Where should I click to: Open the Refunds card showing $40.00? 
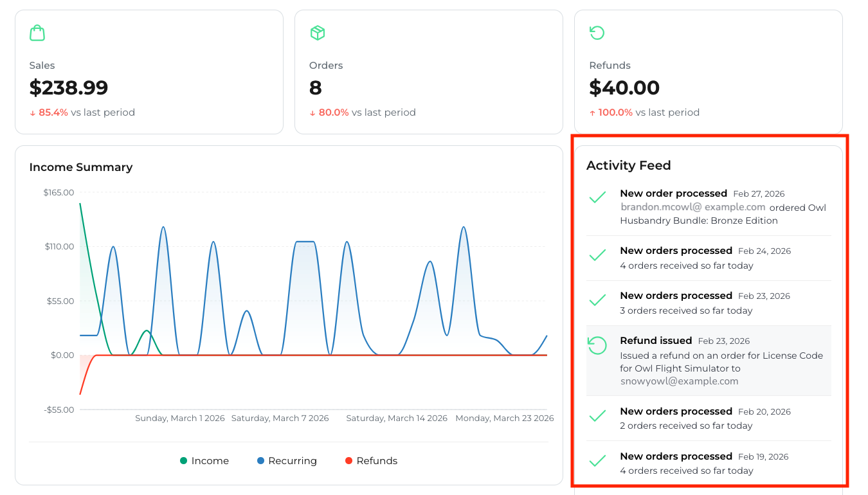click(x=709, y=72)
